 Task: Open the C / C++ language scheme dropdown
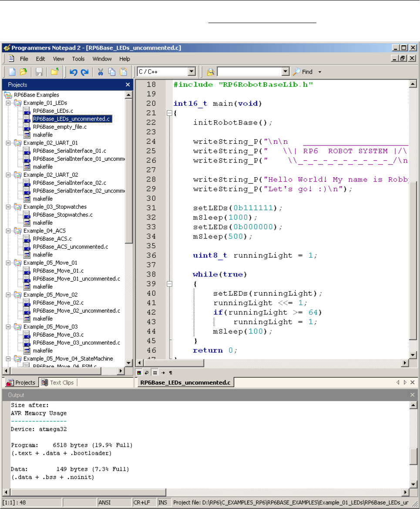click(192, 71)
